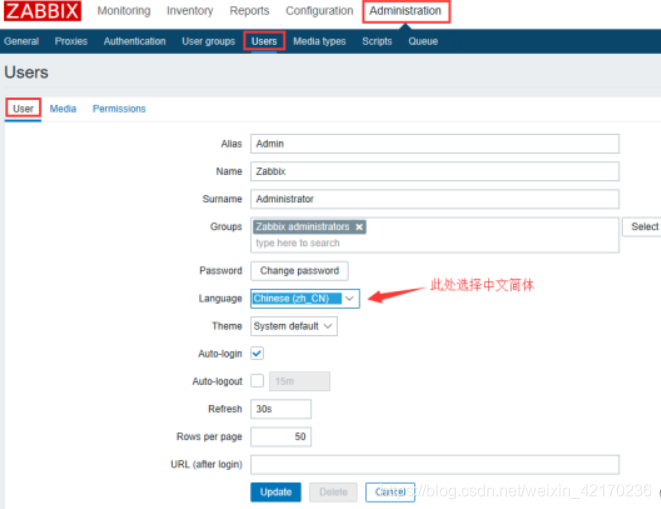
Task: Open the Inventory menu
Action: pos(190,11)
